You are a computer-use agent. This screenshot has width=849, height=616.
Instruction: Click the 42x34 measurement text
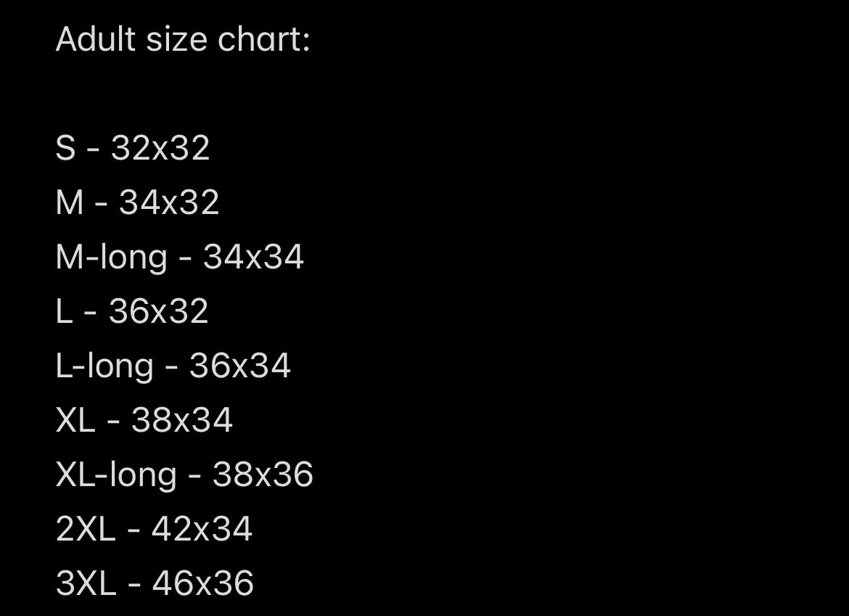(202, 529)
